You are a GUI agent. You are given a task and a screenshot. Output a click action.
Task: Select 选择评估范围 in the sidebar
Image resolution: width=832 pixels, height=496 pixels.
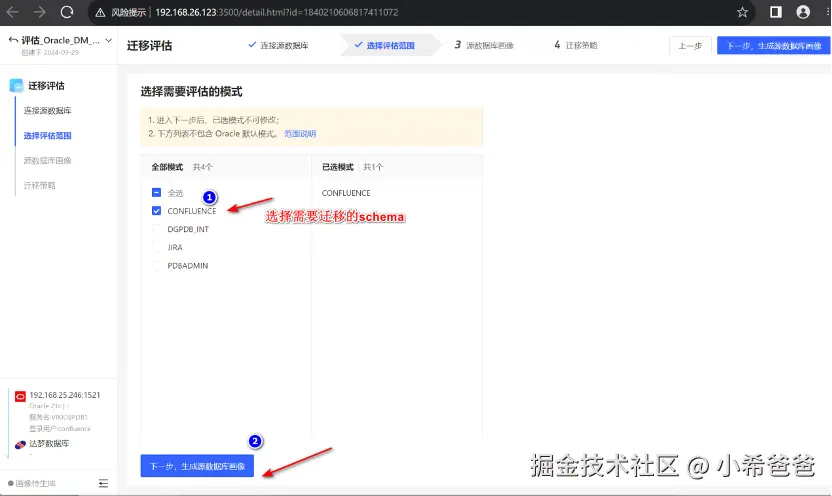[47, 135]
